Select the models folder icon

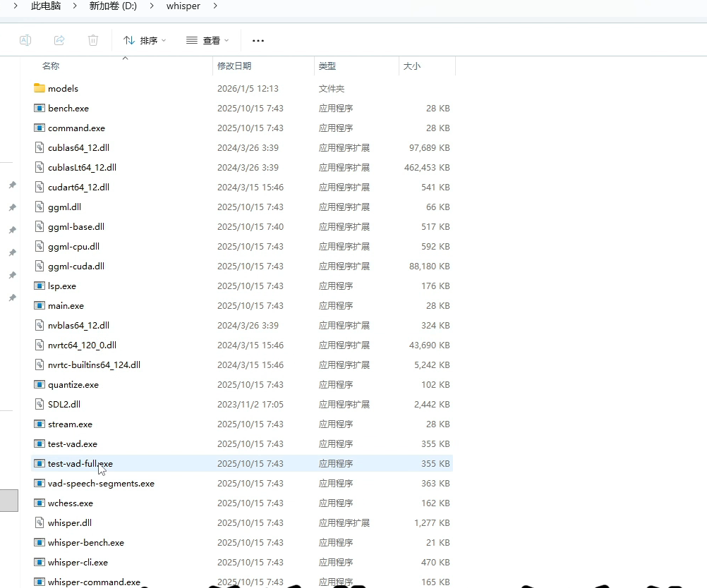40,88
